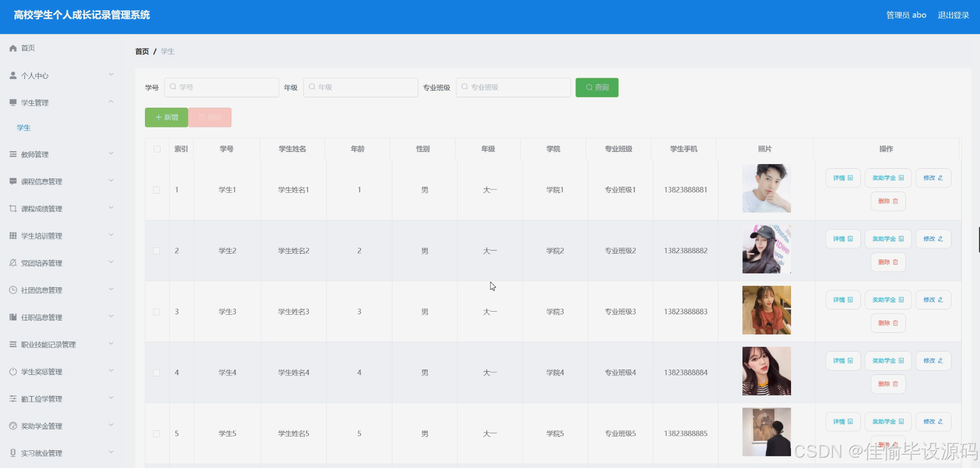Click the search icon in 学号 field
980x468 pixels.
tap(173, 87)
